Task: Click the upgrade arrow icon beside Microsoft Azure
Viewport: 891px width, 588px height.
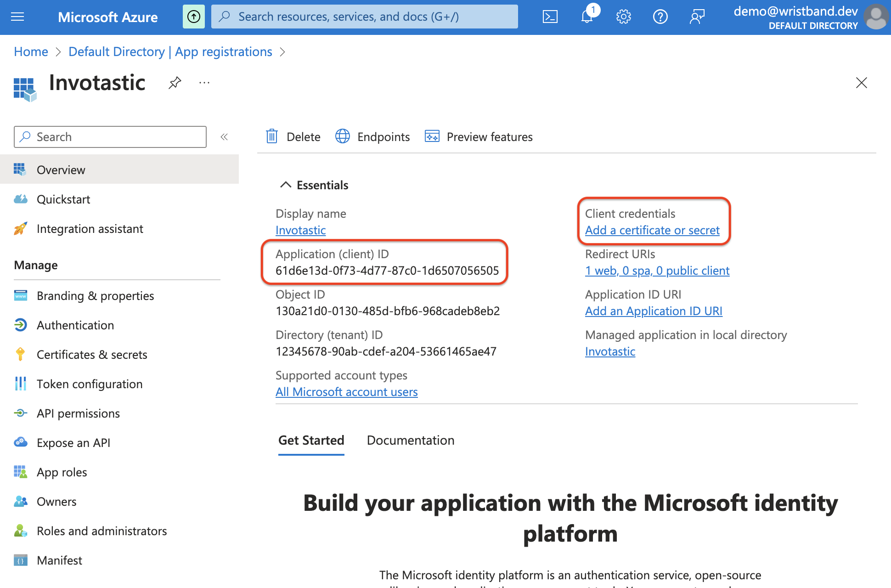Action: [194, 17]
